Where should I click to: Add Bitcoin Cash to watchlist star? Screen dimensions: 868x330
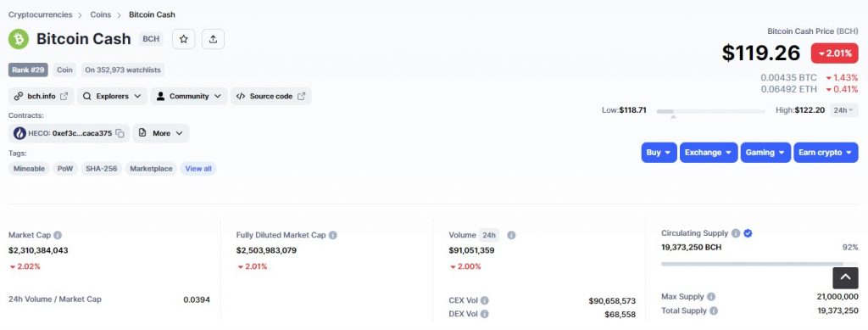click(x=184, y=39)
